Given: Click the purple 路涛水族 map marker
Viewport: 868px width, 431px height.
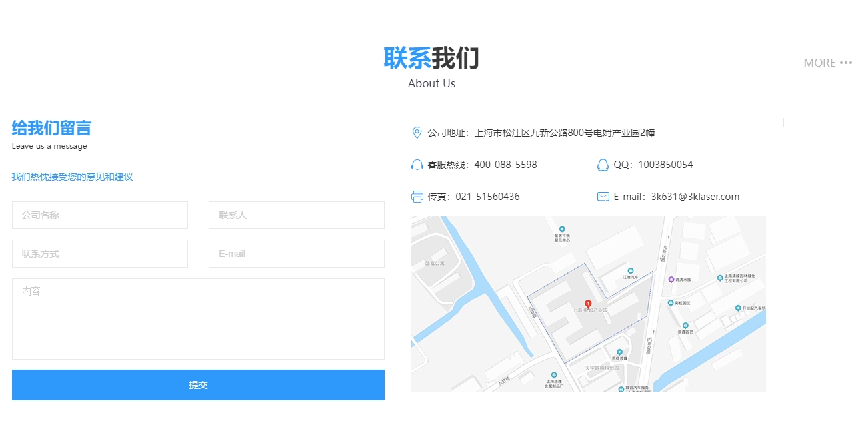Looking at the screenshot, I should click(x=671, y=280).
